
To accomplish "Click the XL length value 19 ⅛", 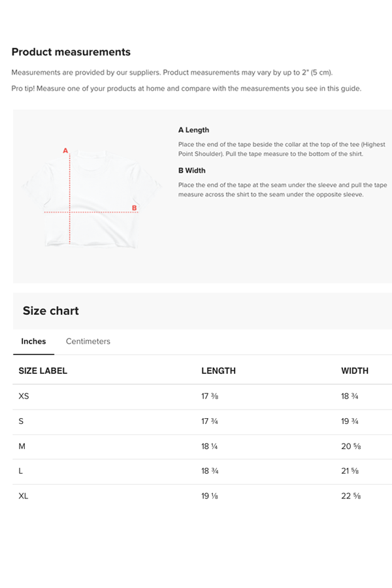I will pos(209,496).
